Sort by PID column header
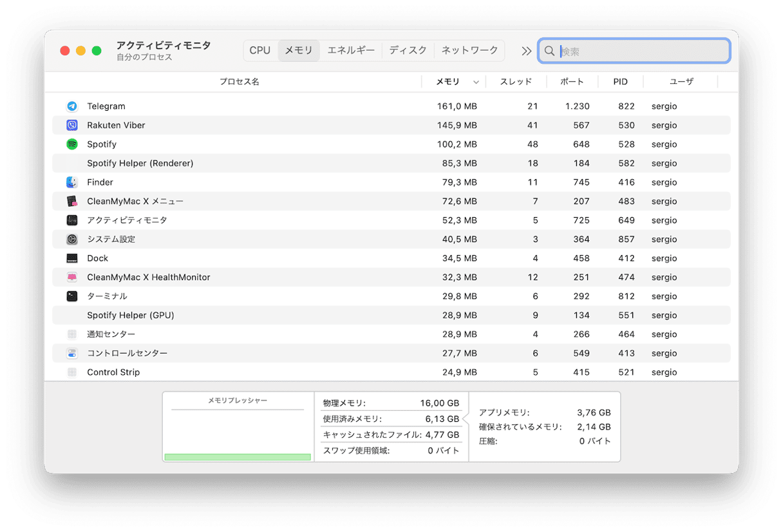 pyautogui.click(x=620, y=82)
